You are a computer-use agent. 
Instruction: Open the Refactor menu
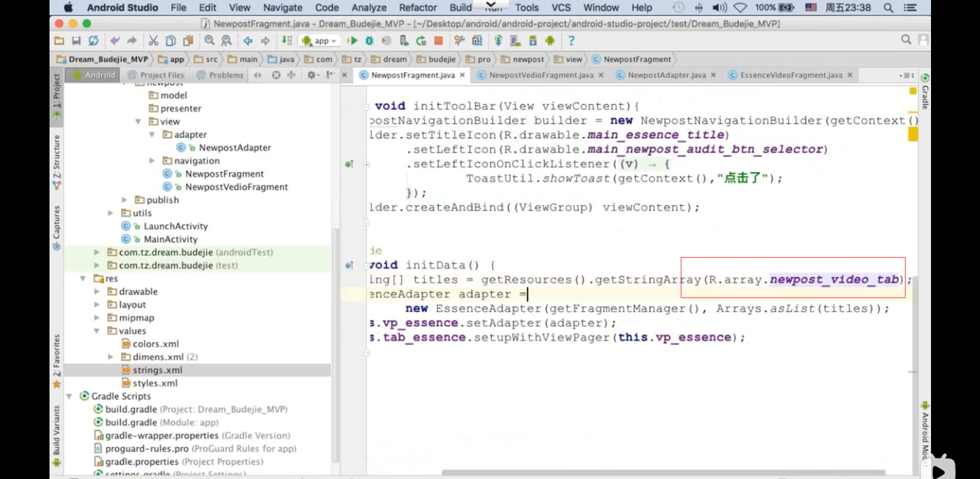click(417, 8)
